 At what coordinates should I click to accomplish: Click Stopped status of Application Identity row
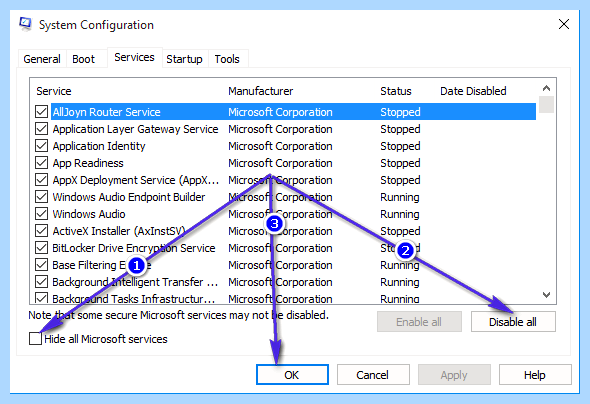(x=400, y=146)
